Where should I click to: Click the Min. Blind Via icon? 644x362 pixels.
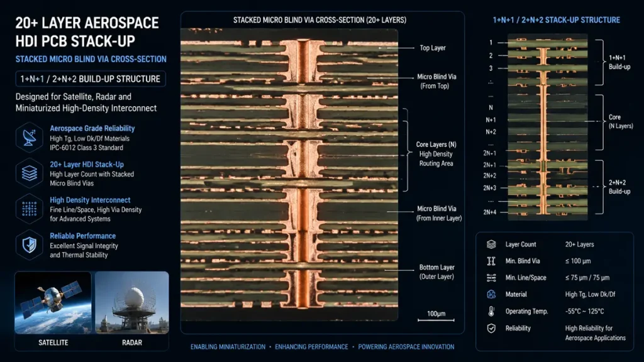coord(491,261)
